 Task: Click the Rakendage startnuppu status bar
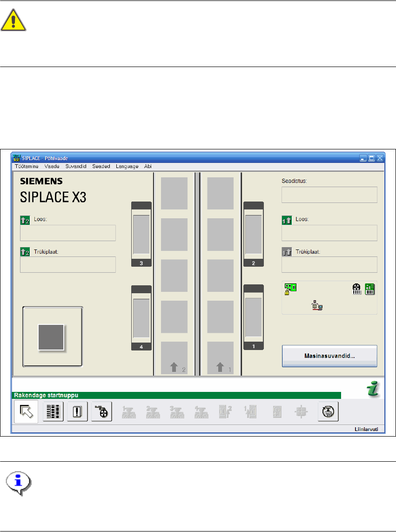click(x=176, y=395)
